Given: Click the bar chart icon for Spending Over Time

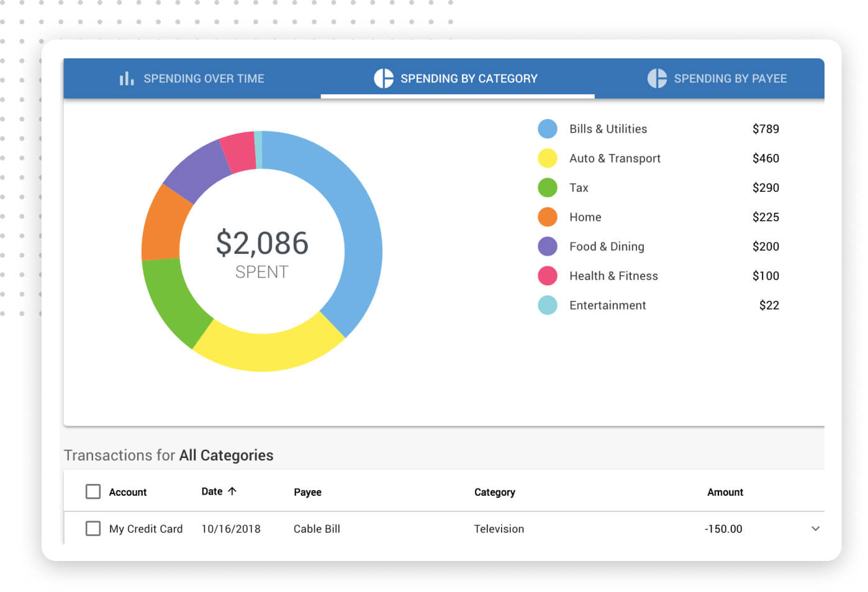Looking at the screenshot, I should pos(127,78).
